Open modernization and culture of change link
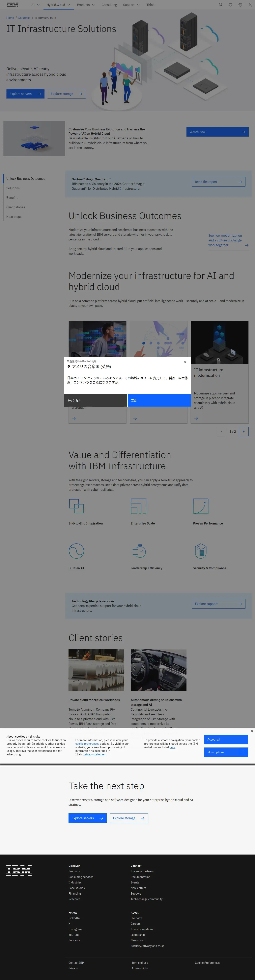This screenshot has width=255, height=980. [x=228, y=240]
